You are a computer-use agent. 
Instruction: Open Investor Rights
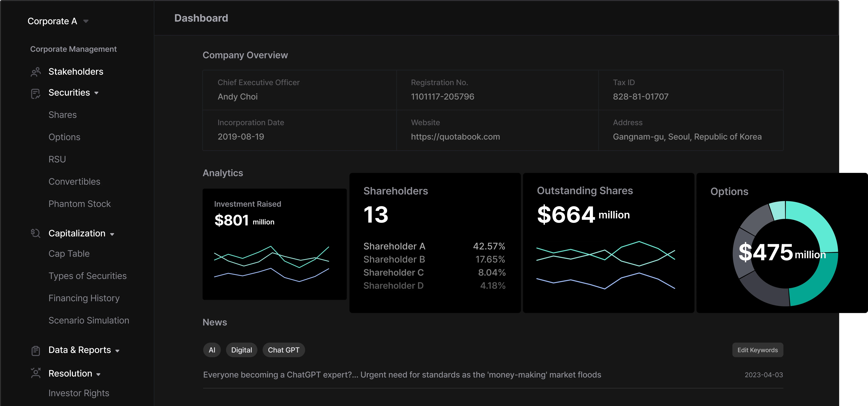[x=79, y=393]
